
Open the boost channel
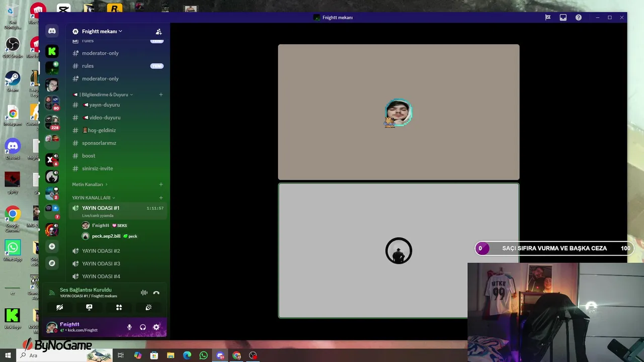coord(118,156)
